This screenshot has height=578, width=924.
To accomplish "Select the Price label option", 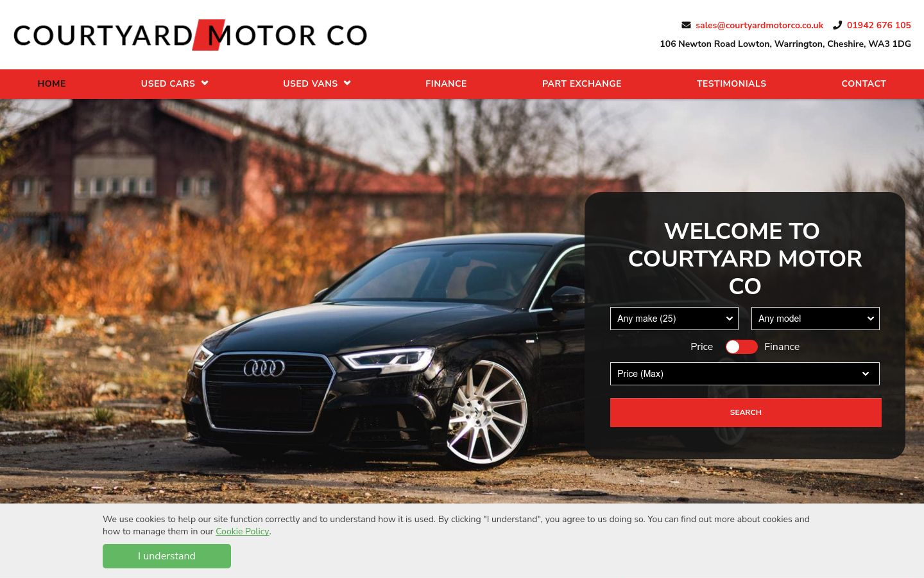I will (701, 347).
